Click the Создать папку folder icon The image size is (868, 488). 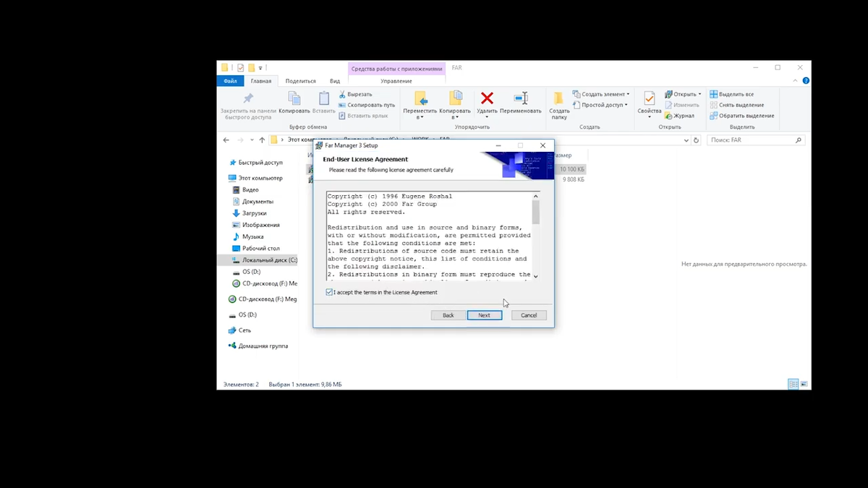(x=558, y=98)
